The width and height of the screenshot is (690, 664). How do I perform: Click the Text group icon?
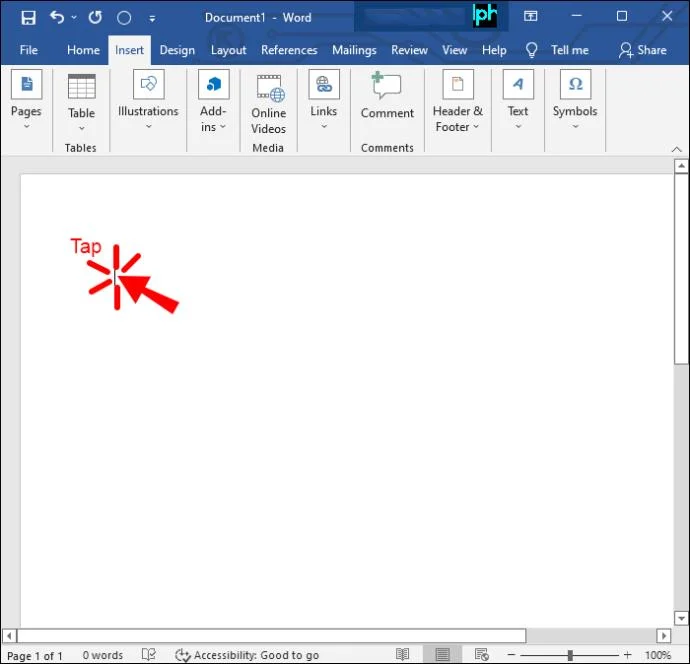pyautogui.click(x=518, y=84)
